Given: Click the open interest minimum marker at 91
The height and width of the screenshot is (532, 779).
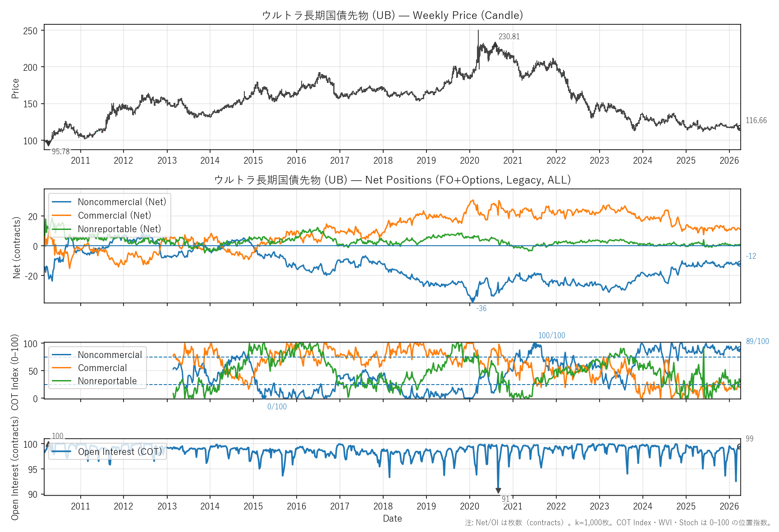Looking at the screenshot, I should pyautogui.click(x=498, y=491).
